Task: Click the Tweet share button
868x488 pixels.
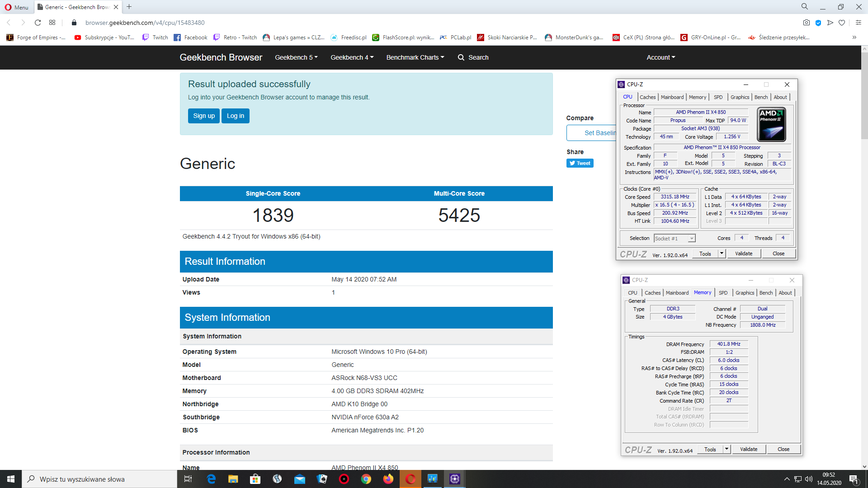Action: click(x=580, y=163)
